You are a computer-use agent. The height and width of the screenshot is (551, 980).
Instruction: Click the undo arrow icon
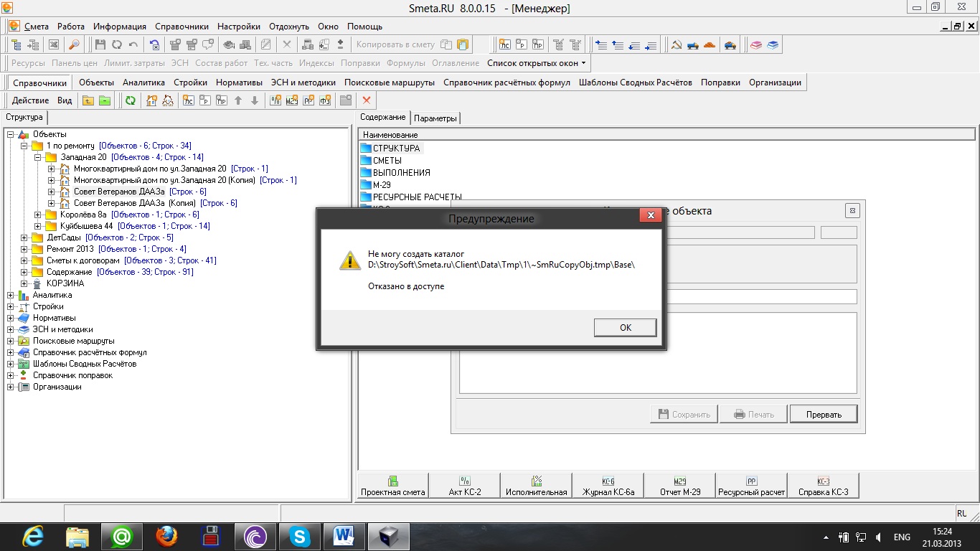pyautogui.click(x=133, y=44)
